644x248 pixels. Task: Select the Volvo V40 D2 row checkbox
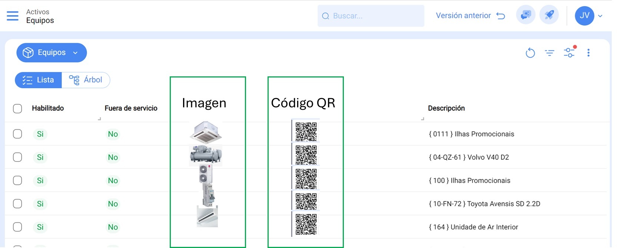coord(17,157)
